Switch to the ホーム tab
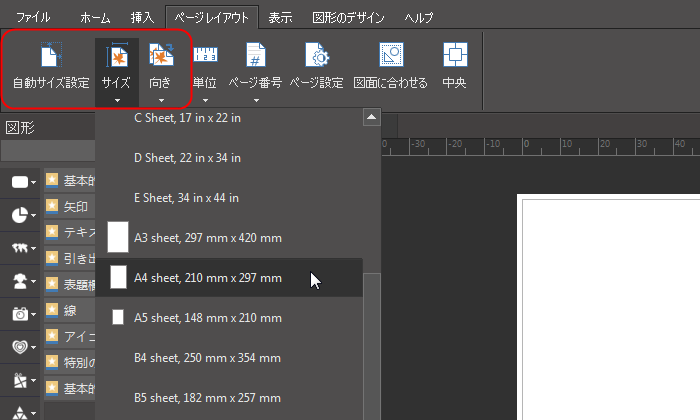The height and width of the screenshot is (420, 700). click(95, 17)
